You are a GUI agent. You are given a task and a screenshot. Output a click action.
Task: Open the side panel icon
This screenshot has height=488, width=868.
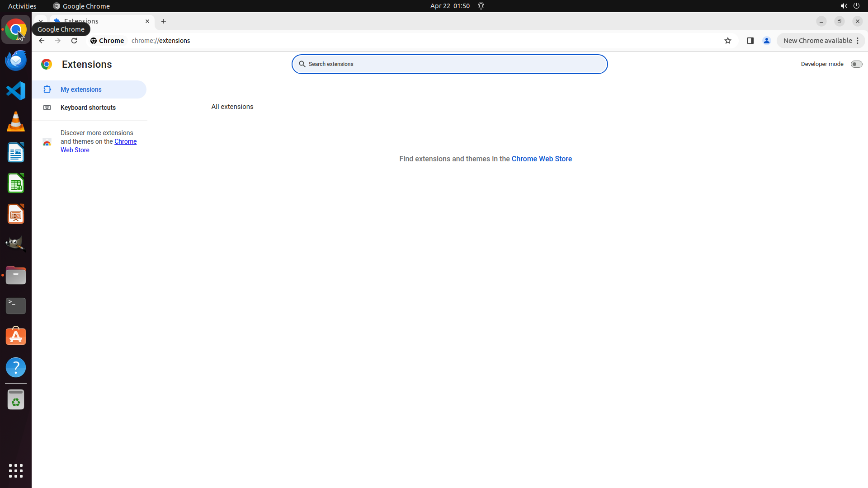click(x=750, y=41)
